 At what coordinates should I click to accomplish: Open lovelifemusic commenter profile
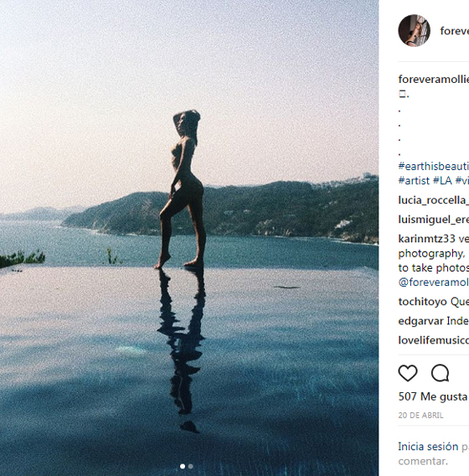click(434, 340)
